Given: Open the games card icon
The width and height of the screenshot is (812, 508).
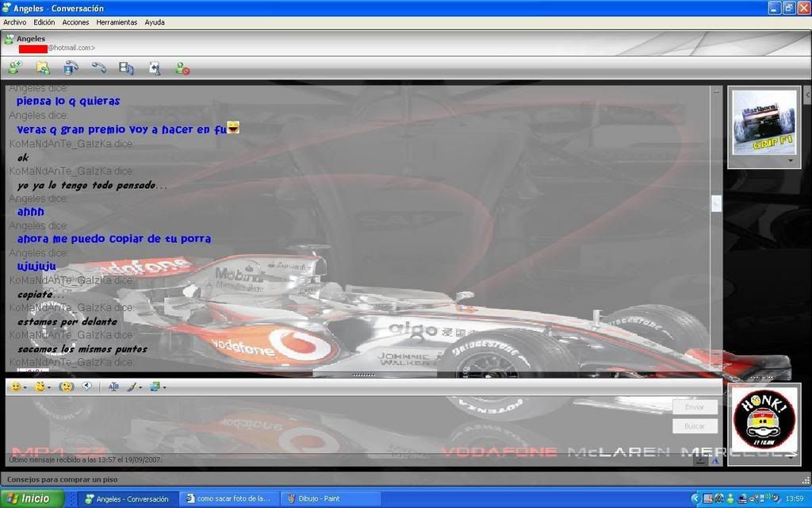Looking at the screenshot, I should 155,68.
